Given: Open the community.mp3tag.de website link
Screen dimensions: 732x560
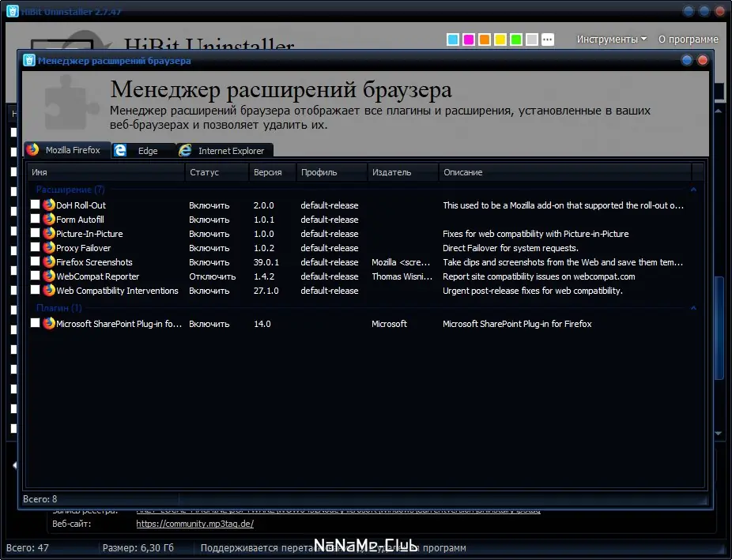Looking at the screenshot, I should (194, 524).
